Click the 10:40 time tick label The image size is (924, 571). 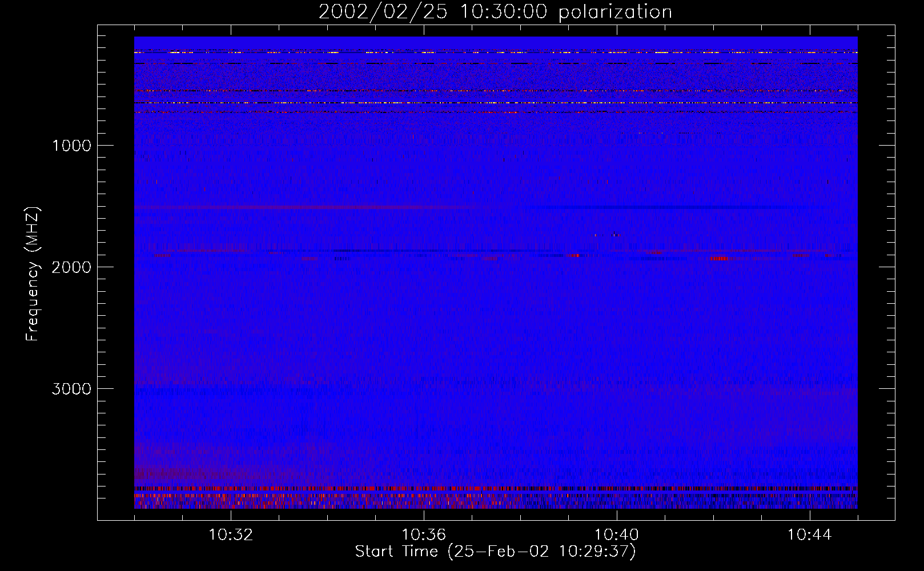coord(617,535)
